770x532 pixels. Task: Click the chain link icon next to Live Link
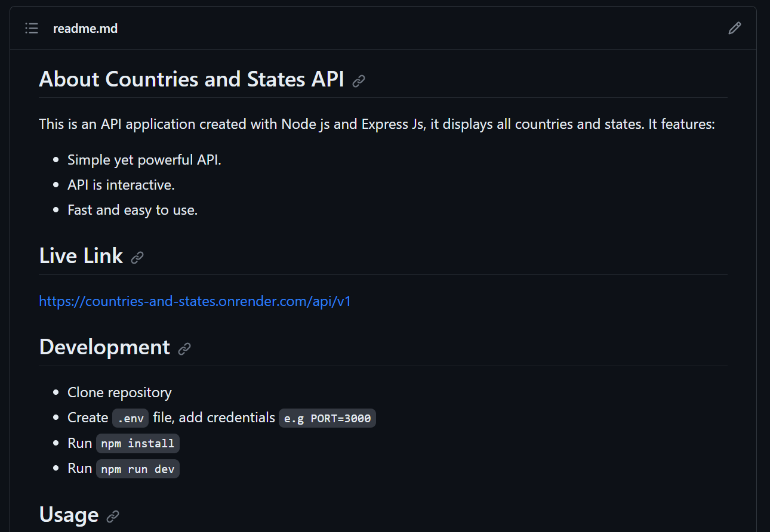click(x=138, y=257)
